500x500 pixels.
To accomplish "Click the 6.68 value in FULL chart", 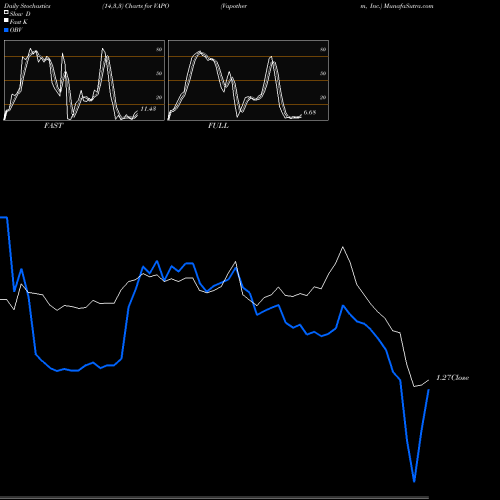I will [x=310, y=112].
